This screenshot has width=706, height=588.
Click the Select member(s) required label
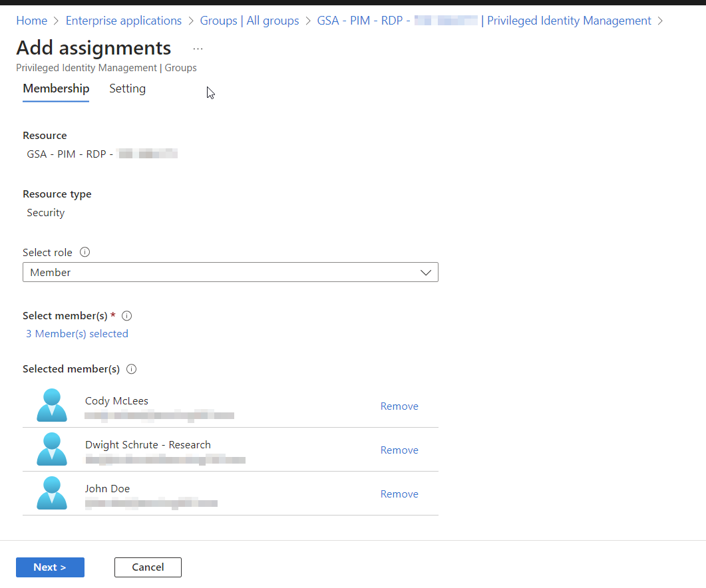[x=69, y=315]
